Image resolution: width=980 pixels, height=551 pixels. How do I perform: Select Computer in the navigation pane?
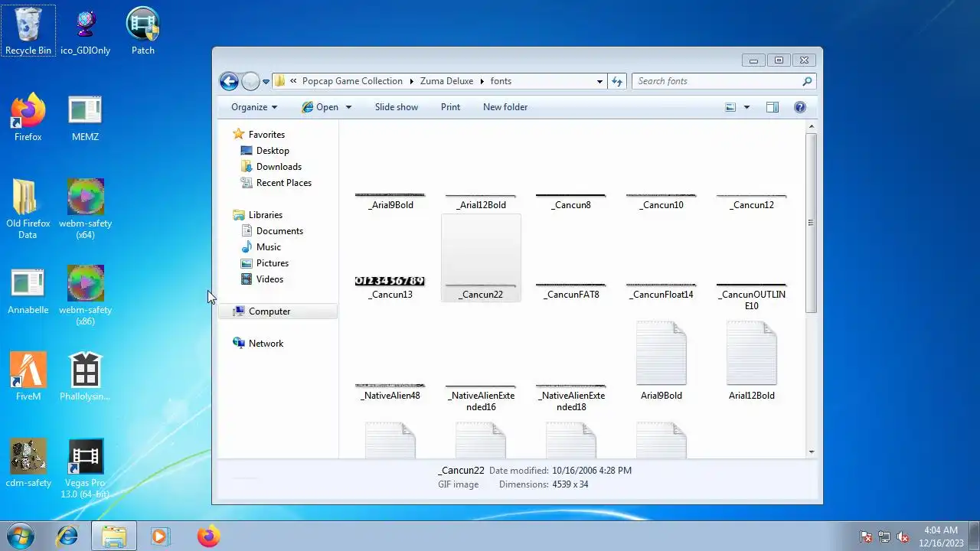point(277,311)
